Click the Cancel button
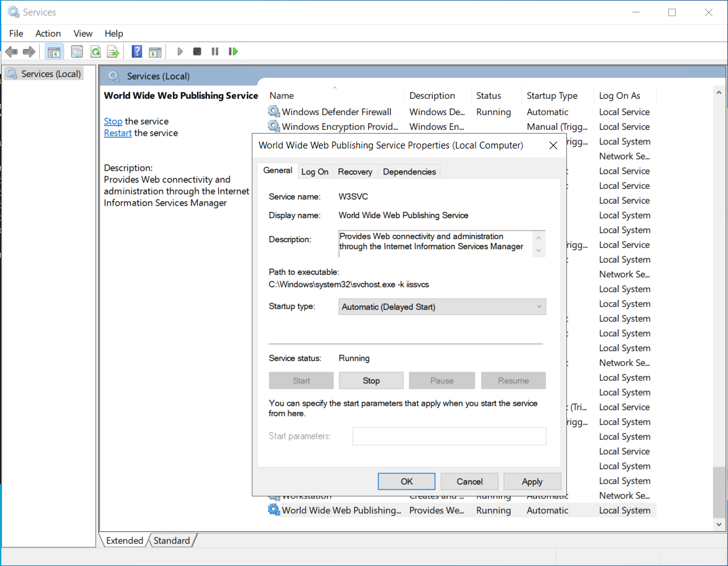728x566 pixels. coord(469,482)
